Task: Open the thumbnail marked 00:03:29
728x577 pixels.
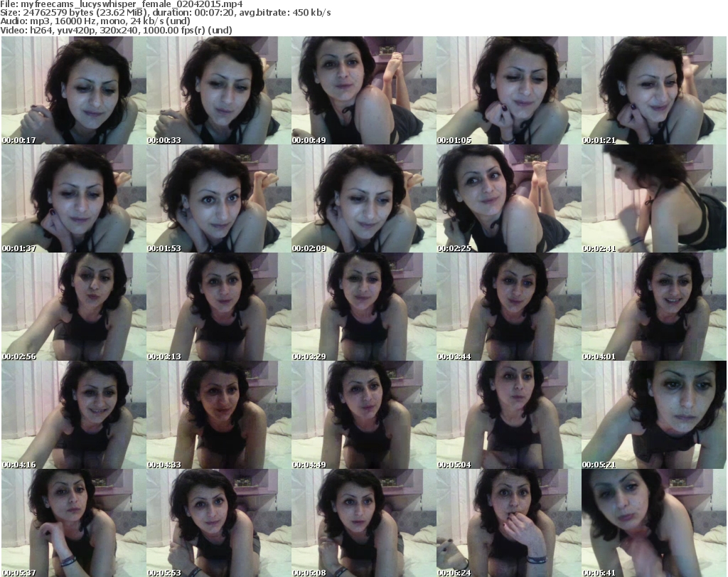Action: (363, 307)
